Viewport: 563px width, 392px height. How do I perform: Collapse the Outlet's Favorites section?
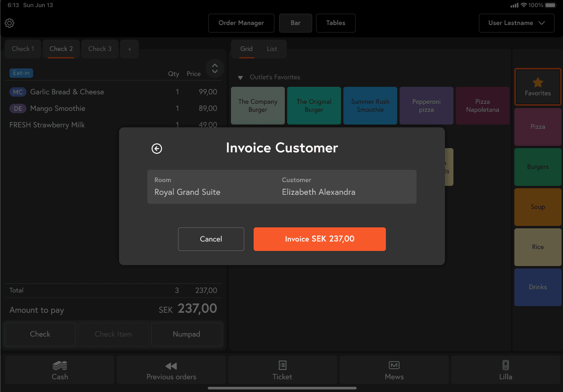coord(240,77)
